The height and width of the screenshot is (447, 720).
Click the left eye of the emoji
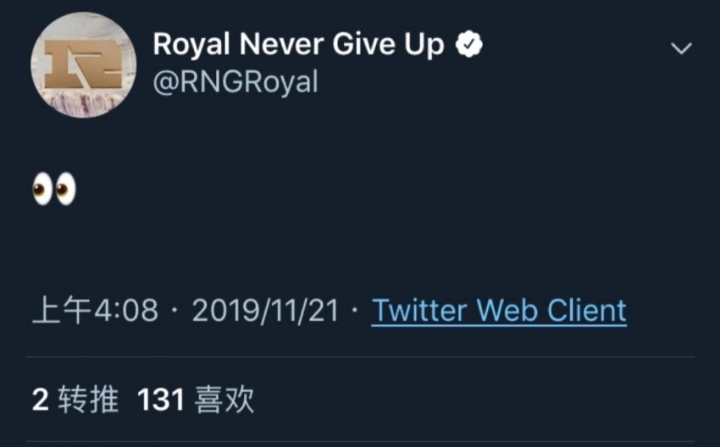[42, 189]
